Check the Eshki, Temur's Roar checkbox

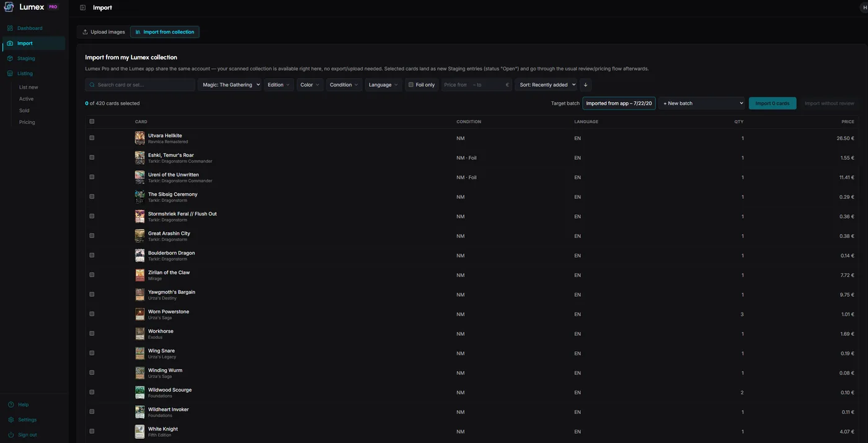(x=92, y=157)
